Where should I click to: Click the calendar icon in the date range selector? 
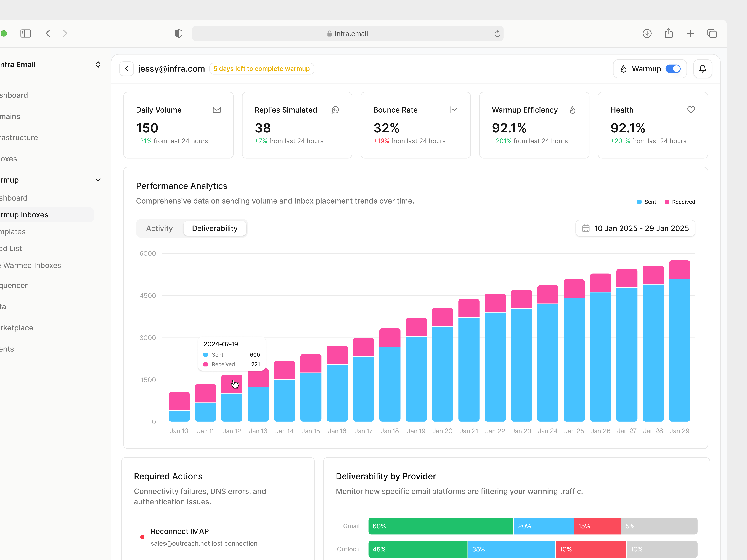pos(586,228)
